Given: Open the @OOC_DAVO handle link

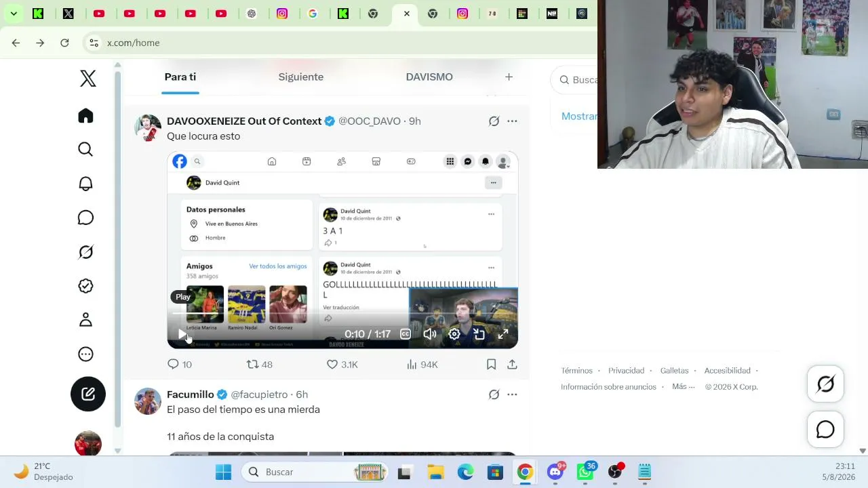Looking at the screenshot, I should (x=370, y=121).
